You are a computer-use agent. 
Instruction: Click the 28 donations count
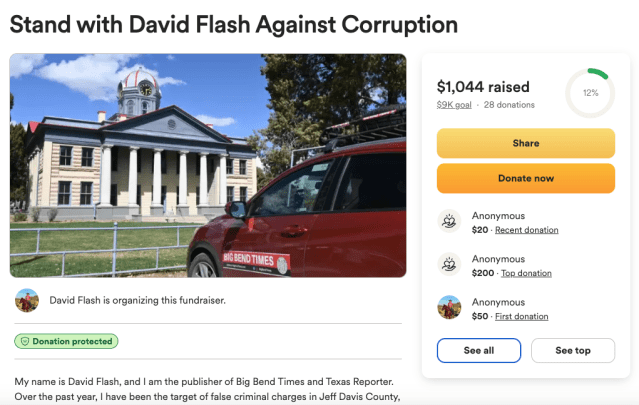coord(510,105)
